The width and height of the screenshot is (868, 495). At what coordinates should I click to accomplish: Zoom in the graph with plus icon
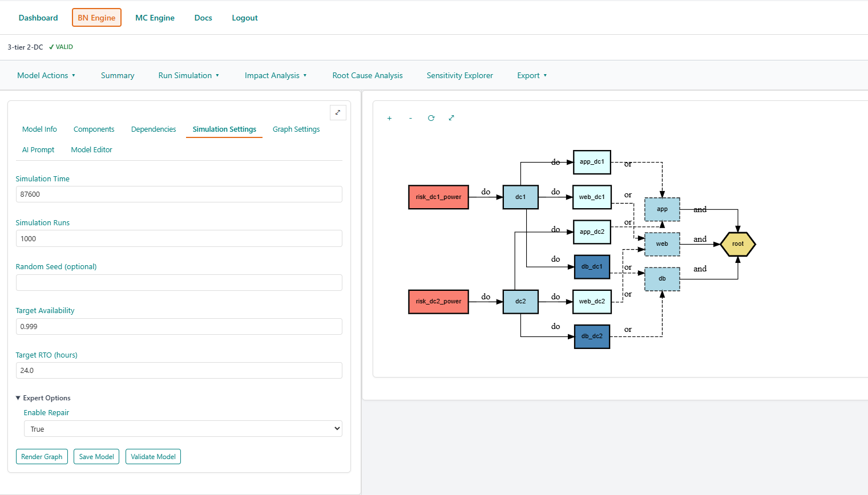coord(390,118)
